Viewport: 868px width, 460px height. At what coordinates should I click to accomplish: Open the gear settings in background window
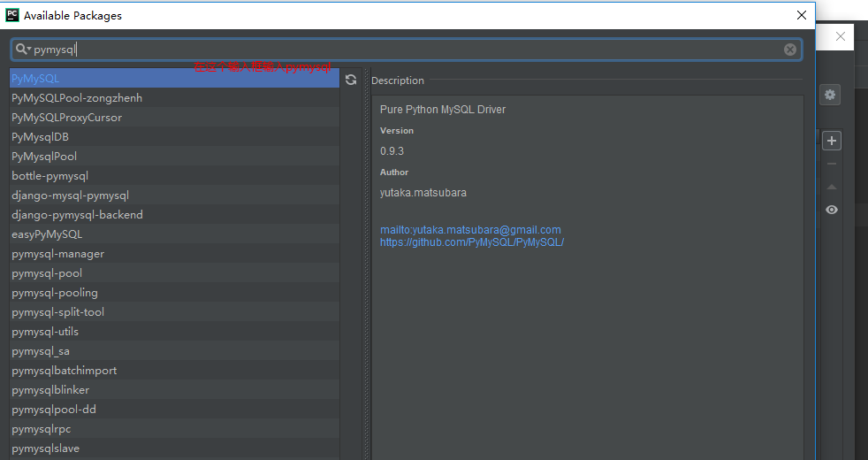click(830, 95)
